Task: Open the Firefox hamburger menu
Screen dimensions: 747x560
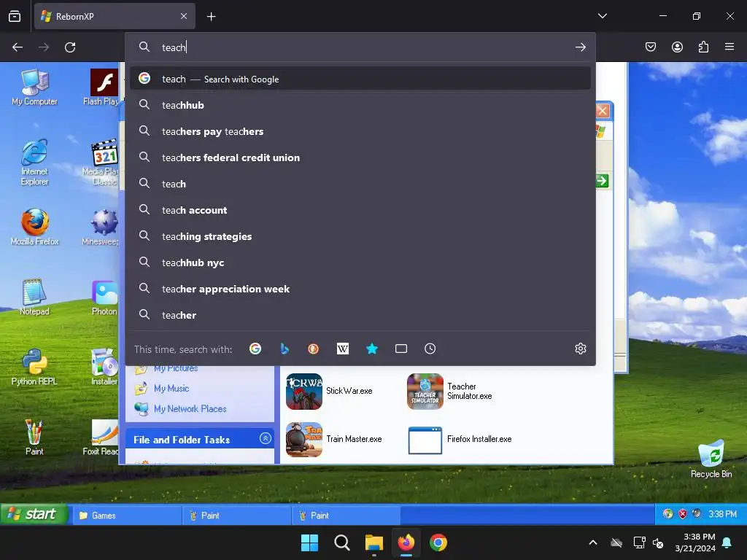Action: click(729, 47)
